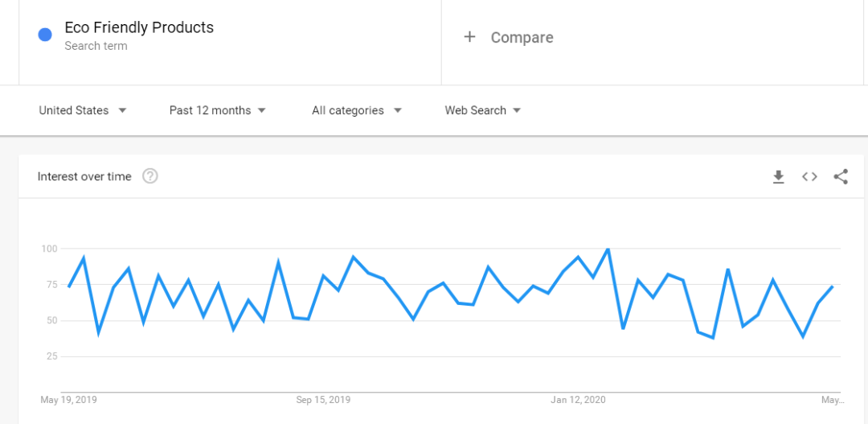Image resolution: width=868 pixels, height=424 pixels.
Task: Click the Eco Friendly Products search term
Action: click(x=139, y=27)
